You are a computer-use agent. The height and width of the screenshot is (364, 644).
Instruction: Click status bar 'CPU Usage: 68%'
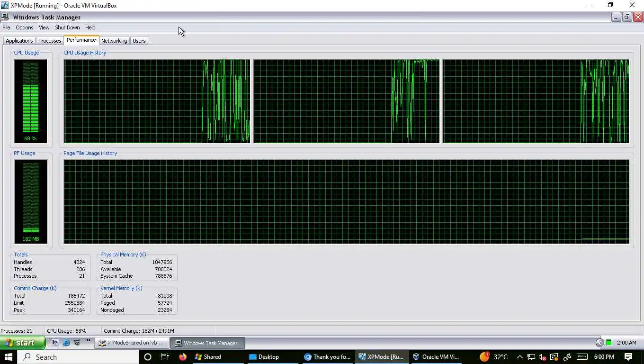67,331
